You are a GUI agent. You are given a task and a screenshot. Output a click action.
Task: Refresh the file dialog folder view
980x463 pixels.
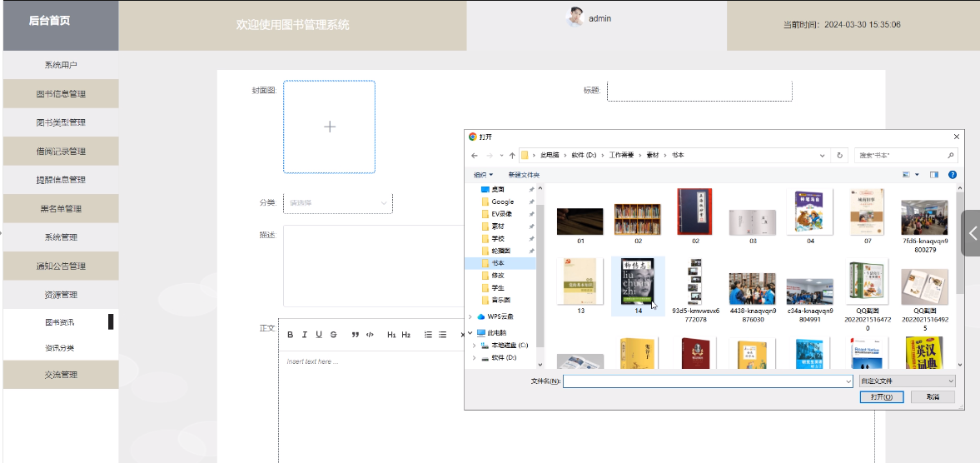[840, 155]
